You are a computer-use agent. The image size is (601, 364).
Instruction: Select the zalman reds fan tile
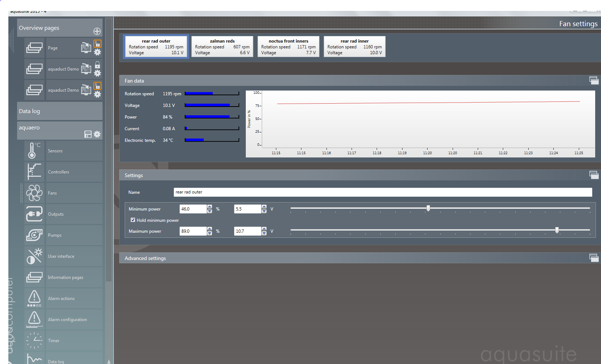222,47
